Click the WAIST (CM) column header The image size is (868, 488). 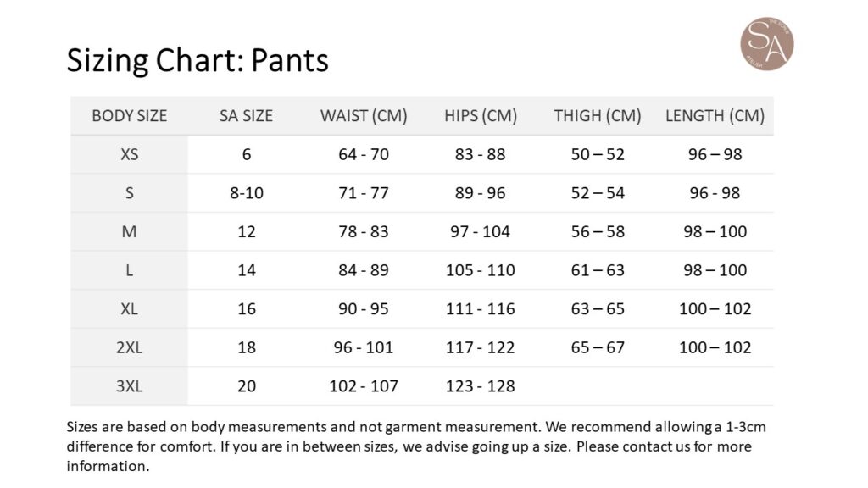tap(364, 116)
